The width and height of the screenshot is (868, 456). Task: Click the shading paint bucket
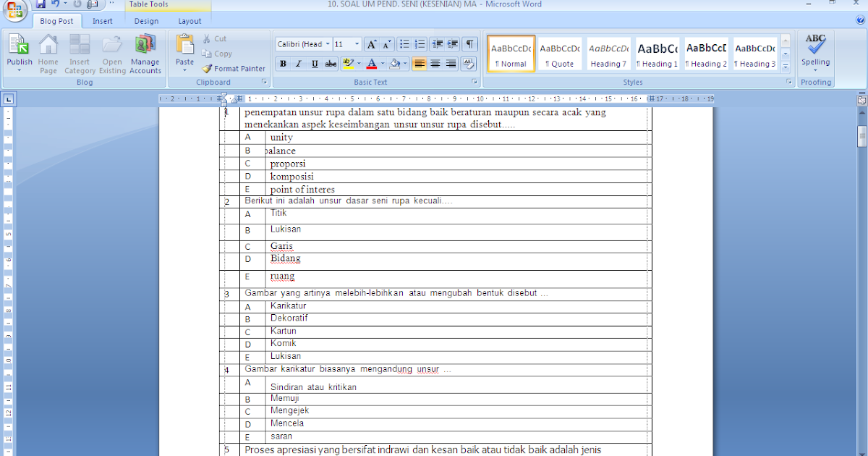pos(394,64)
